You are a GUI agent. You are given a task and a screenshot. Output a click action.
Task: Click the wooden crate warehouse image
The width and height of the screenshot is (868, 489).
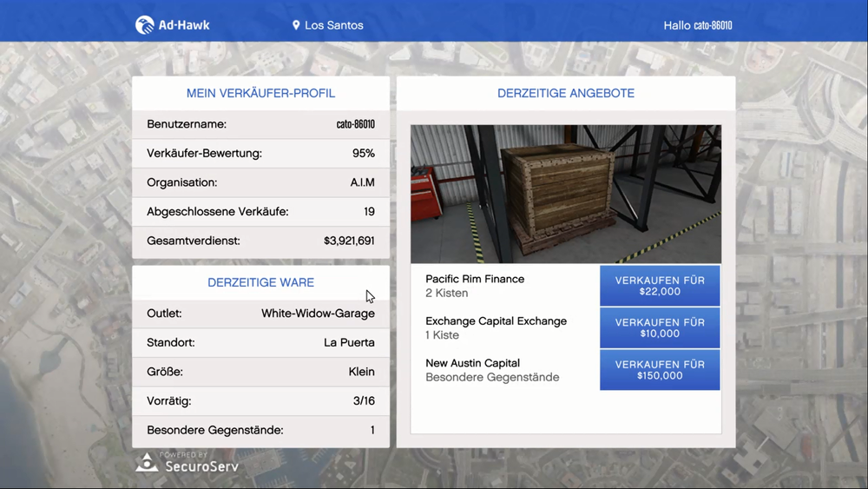pyautogui.click(x=566, y=194)
